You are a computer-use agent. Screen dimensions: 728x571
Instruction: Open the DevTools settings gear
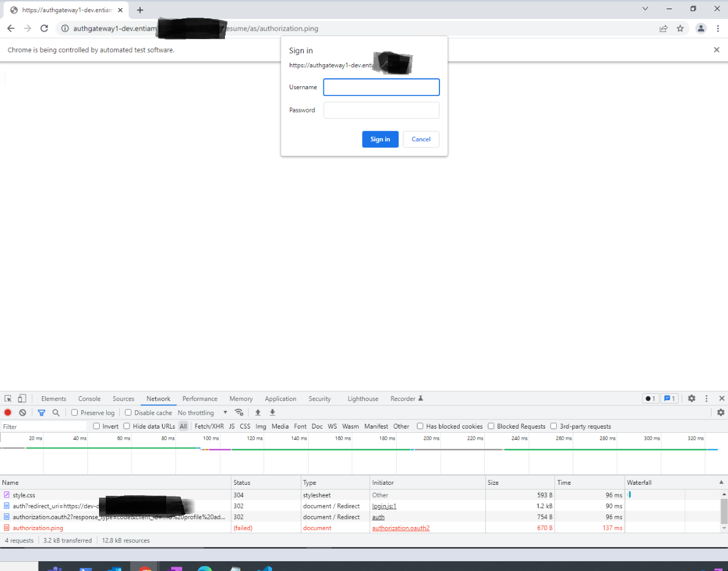691,398
